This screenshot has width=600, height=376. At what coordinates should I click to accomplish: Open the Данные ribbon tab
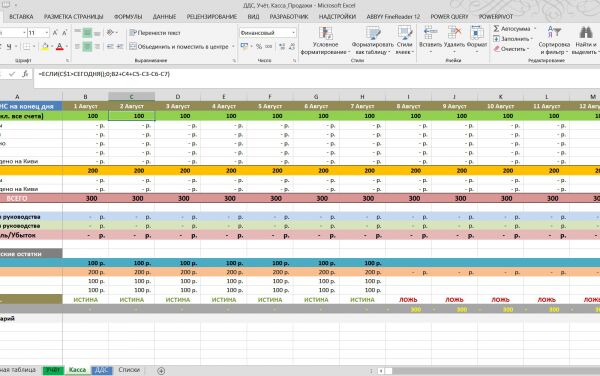[164, 17]
